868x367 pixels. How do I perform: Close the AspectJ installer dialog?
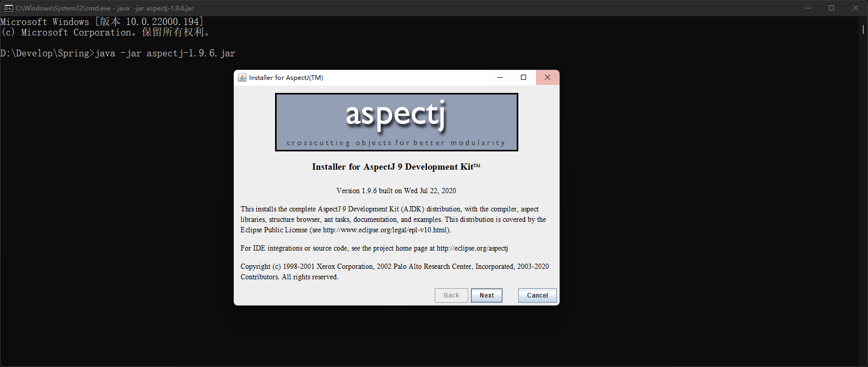[548, 77]
